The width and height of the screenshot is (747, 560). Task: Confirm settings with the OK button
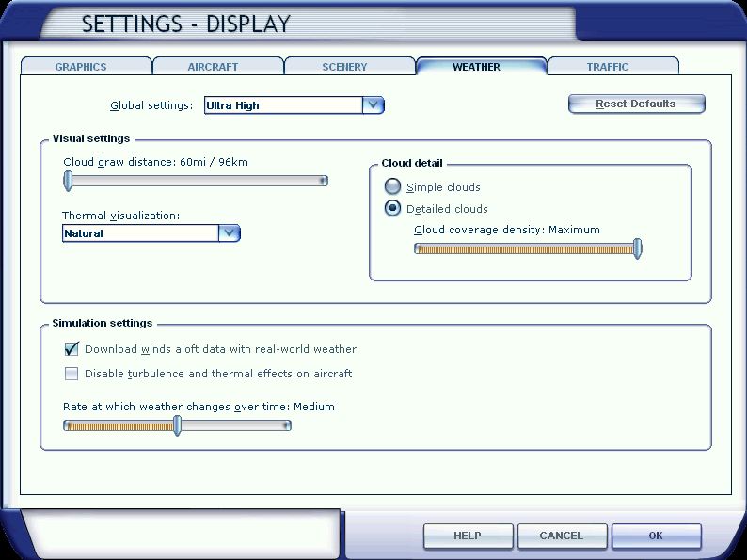[656, 536]
